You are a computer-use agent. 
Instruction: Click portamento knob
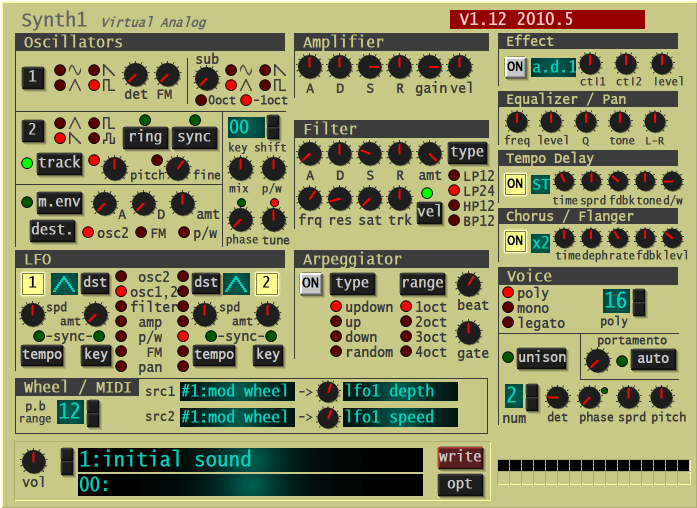click(x=597, y=360)
